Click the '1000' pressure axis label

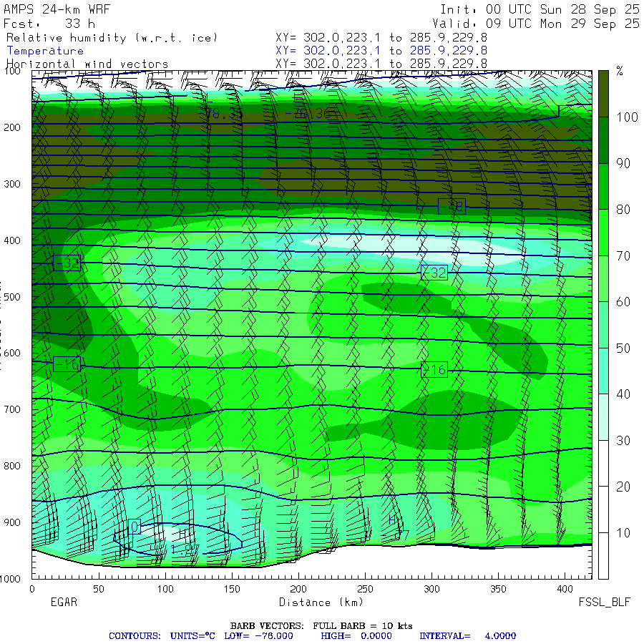click(10, 579)
